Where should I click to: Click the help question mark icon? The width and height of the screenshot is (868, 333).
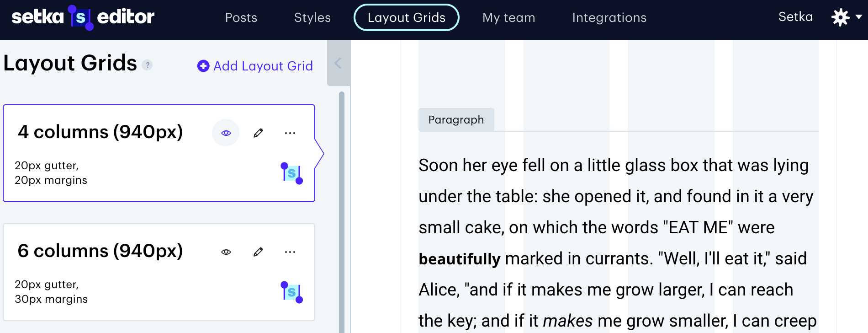coord(147,65)
